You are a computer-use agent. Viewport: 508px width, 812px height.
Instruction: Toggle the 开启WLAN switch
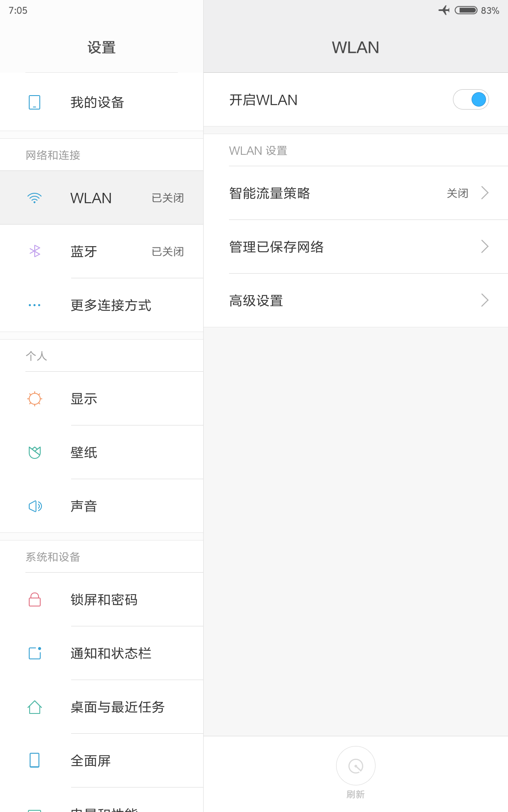471,100
